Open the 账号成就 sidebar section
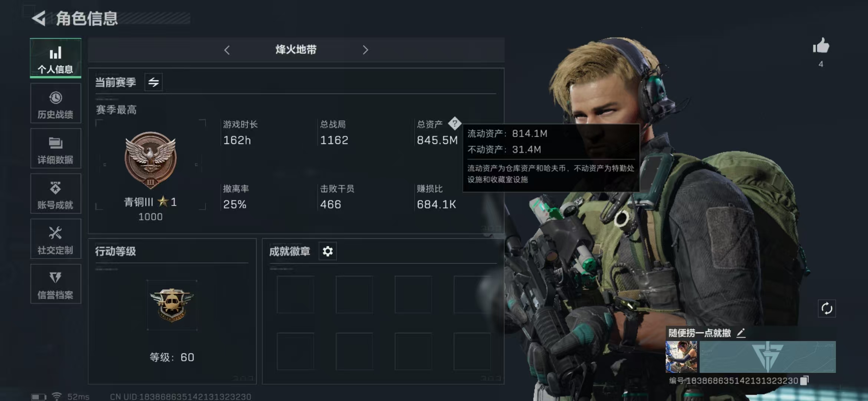The height and width of the screenshot is (401, 868). (x=56, y=193)
